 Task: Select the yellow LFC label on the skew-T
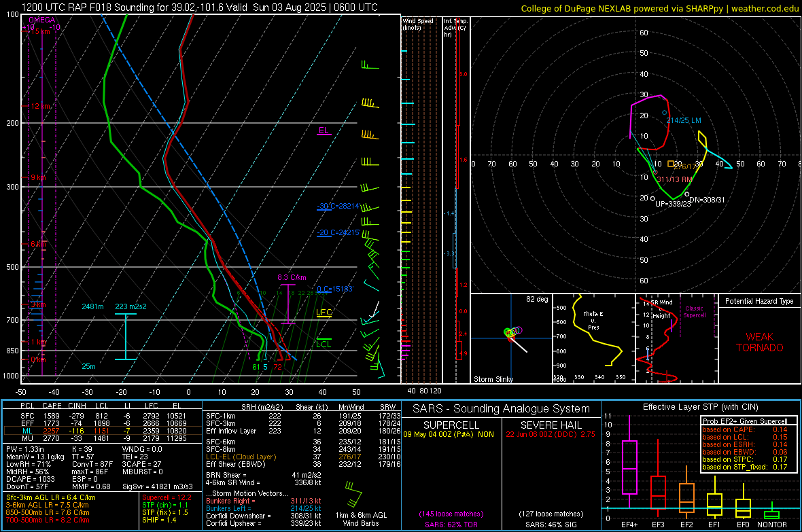point(324,313)
